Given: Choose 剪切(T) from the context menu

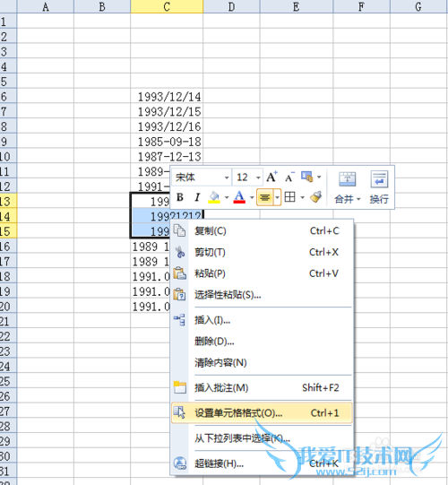Looking at the screenshot, I should (262, 253).
